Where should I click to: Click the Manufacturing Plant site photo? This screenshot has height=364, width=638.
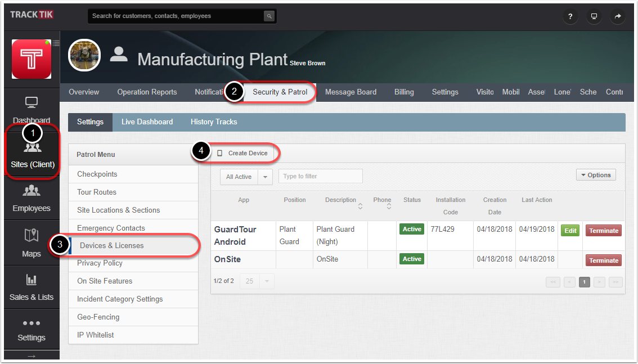[84, 55]
